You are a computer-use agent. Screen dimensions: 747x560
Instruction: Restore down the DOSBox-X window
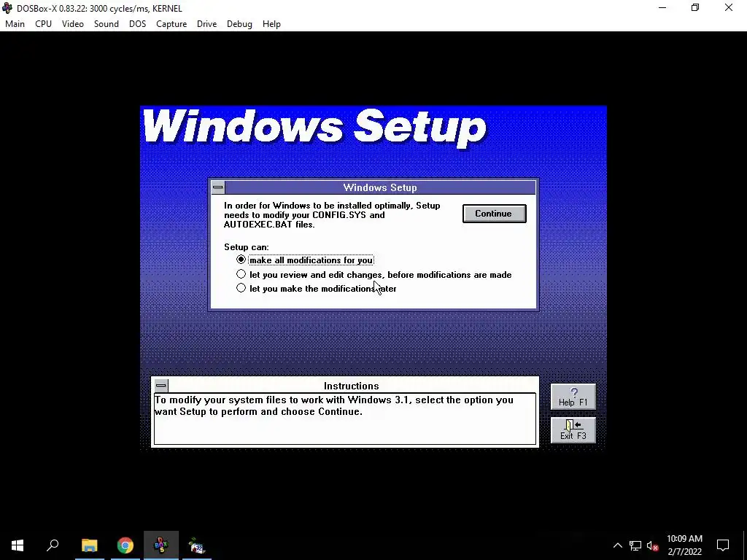tap(695, 7)
